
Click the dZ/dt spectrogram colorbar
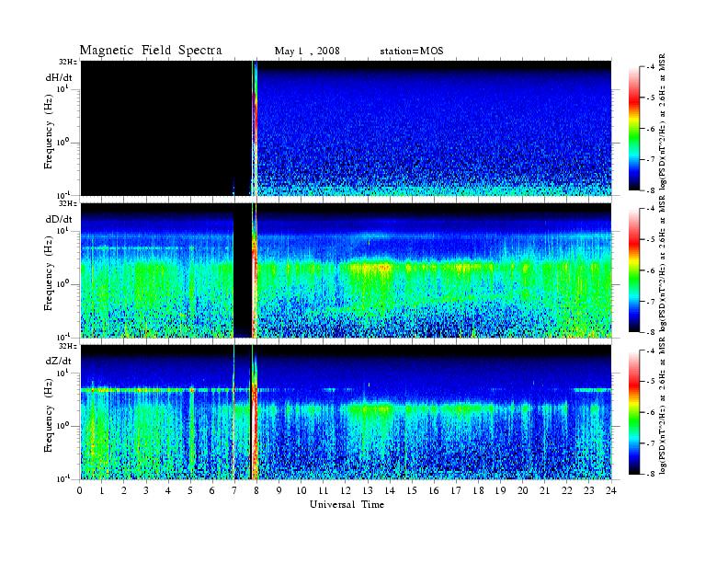634,412
